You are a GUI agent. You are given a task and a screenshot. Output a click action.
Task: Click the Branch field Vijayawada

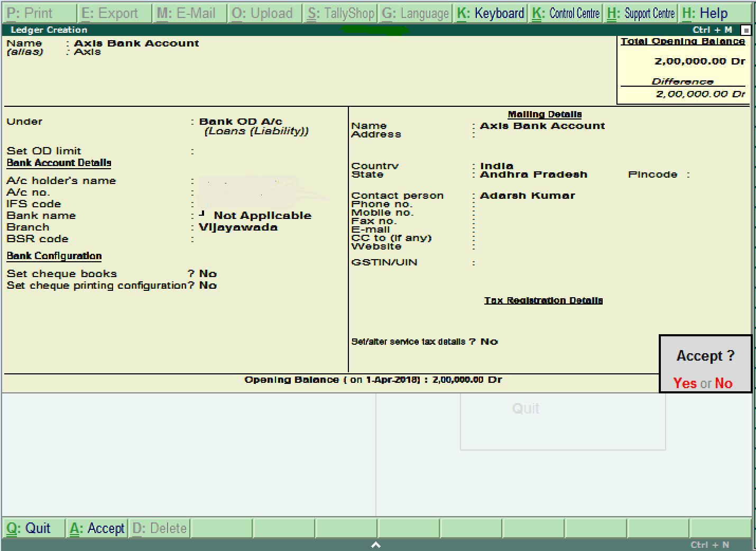point(238,227)
